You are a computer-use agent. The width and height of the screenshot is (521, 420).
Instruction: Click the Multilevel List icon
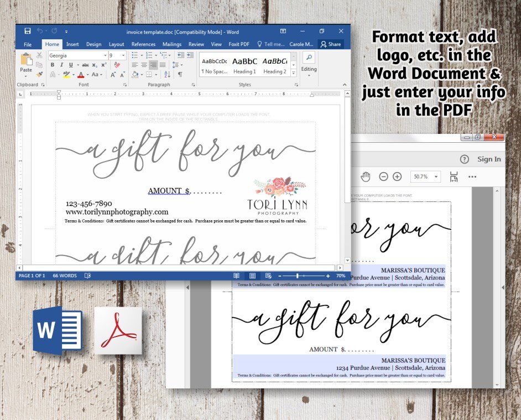click(x=164, y=55)
